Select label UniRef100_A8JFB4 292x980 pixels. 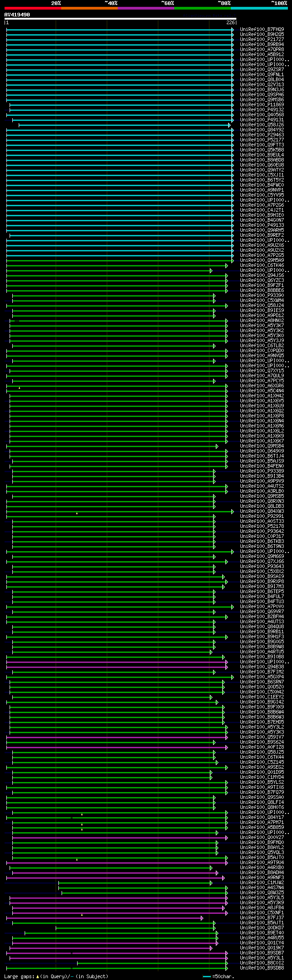click(x=262, y=907)
